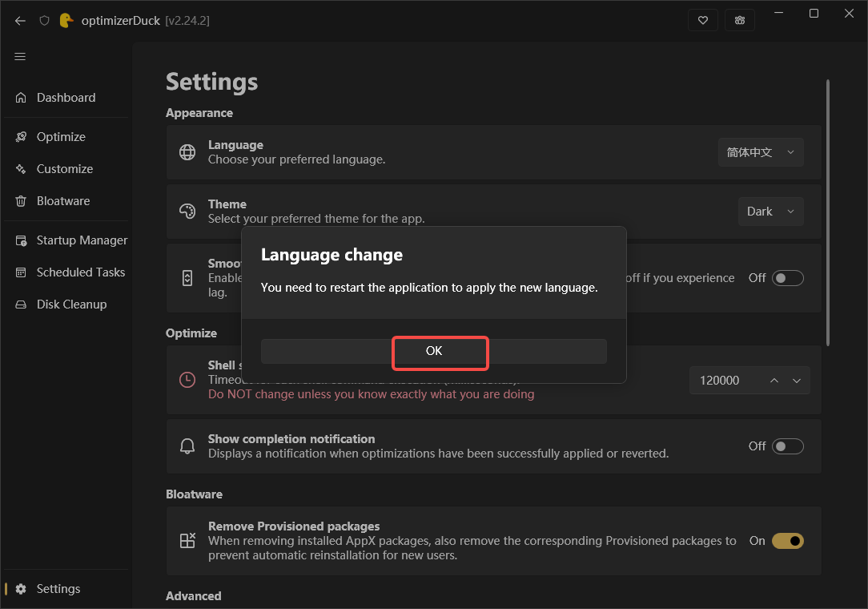The image size is (868, 609).
Task: Toggle the hamburger navigation menu
Action: 20,57
